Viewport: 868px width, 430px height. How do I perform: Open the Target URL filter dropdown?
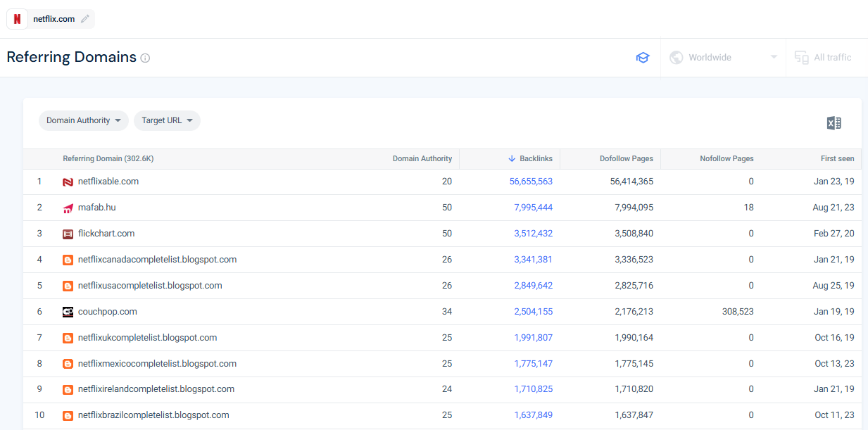(x=167, y=121)
